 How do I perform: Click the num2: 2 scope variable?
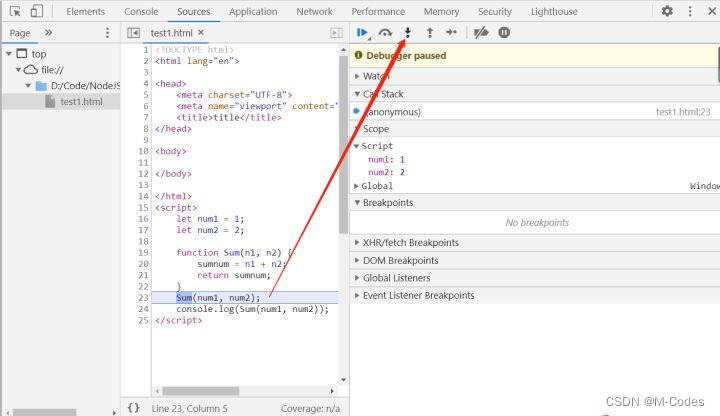tap(386, 172)
